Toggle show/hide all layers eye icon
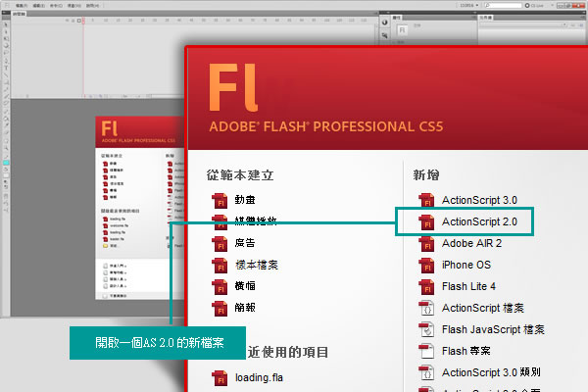Image resolution: width=588 pixels, height=392 pixels. tap(67, 21)
